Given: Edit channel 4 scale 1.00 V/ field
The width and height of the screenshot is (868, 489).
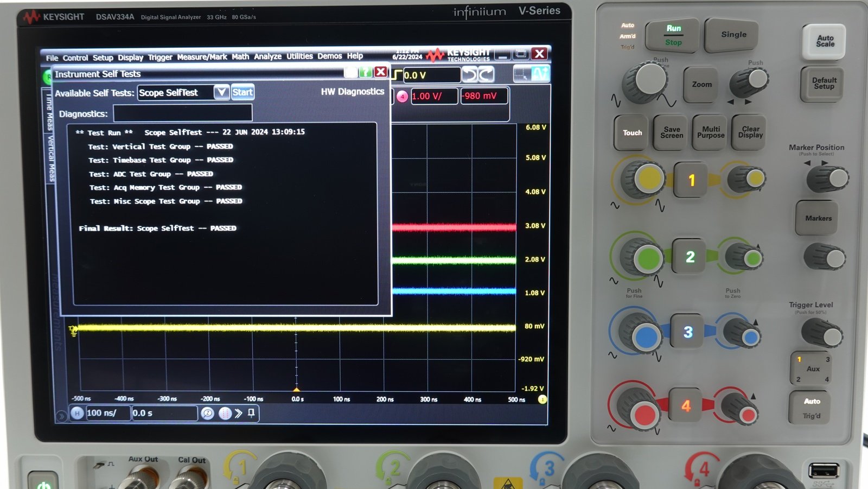Looking at the screenshot, I should 434,96.
